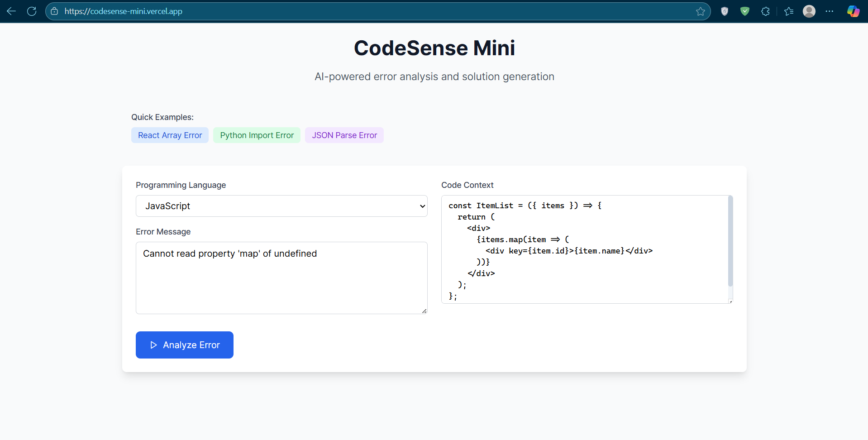Screen dimensions: 868x440
Task: Open the Extensions puzzle icon
Action: [766, 11]
